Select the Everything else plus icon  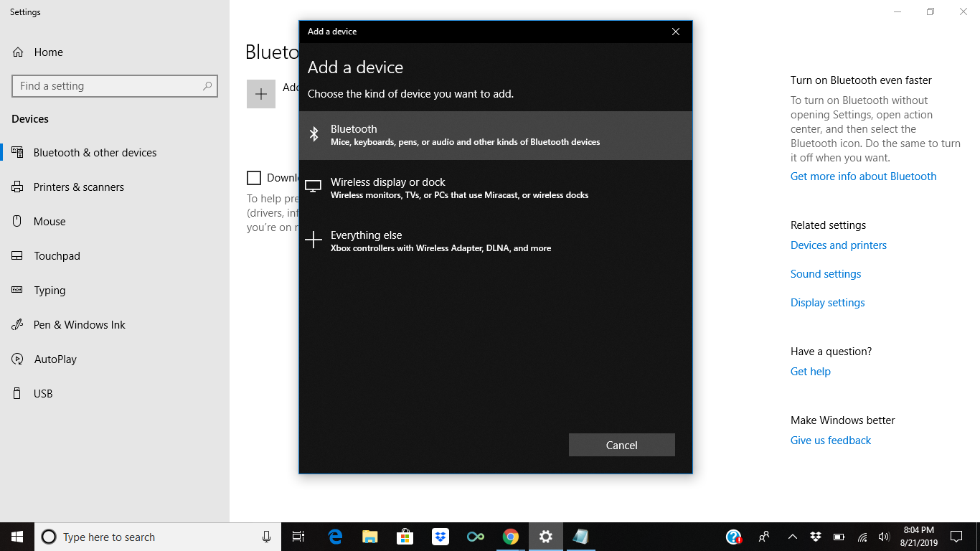pyautogui.click(x=314, y=240)
